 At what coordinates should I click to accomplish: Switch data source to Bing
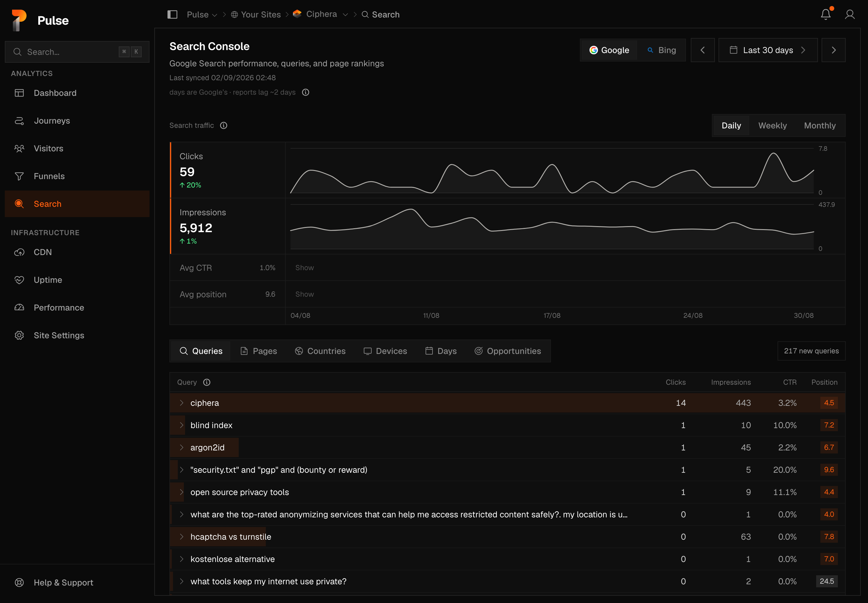point(661,50)
